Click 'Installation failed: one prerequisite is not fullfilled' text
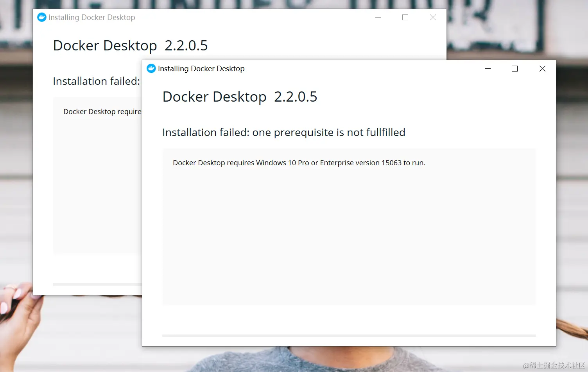This screenshot has height=372, width=588. click(x=284, y=132)
